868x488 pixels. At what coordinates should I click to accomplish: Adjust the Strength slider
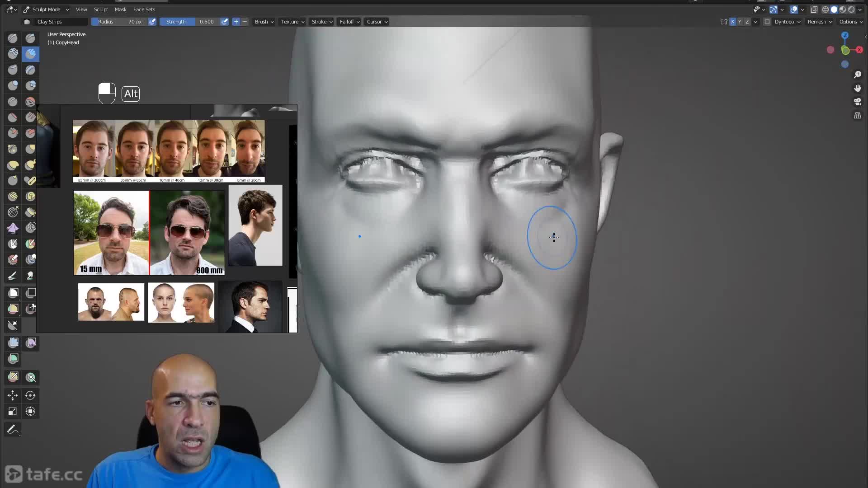coord(189,22)
